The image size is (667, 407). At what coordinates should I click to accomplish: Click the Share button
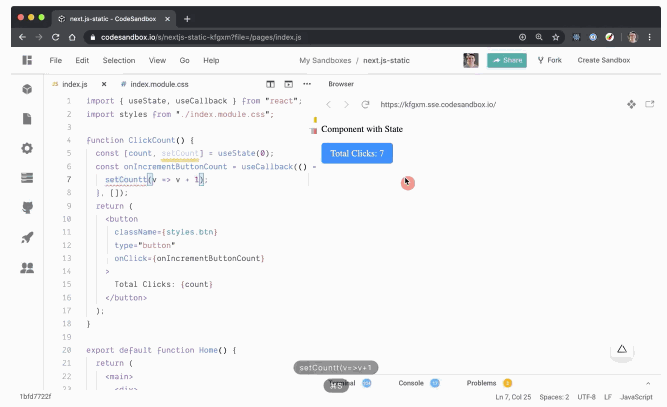click(x=507, y=60)
